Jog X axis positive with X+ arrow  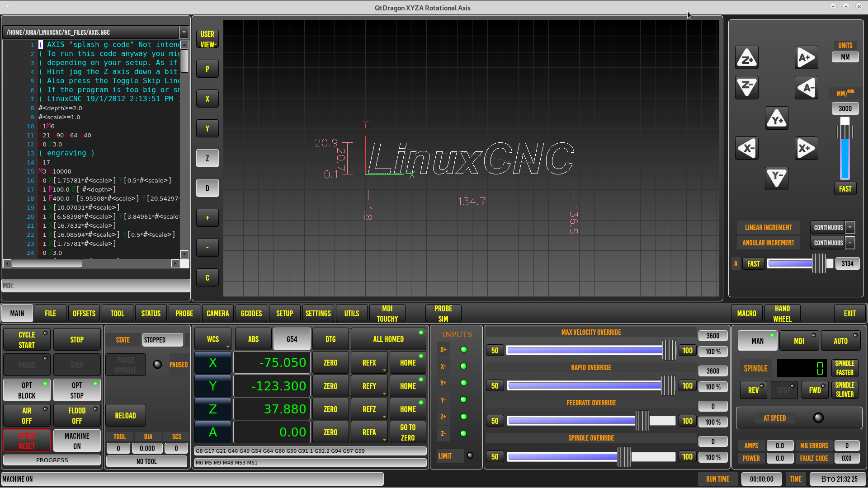tap(807, 148)
